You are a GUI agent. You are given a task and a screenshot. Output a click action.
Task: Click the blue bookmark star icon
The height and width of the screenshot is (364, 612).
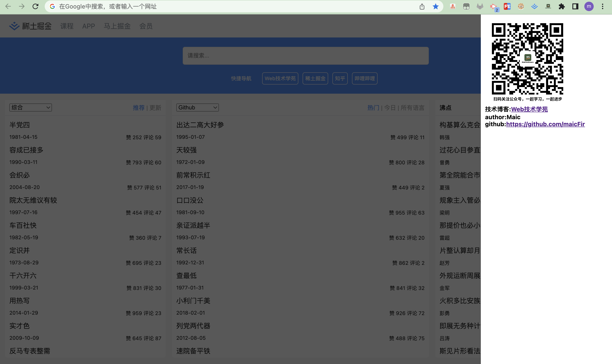click(435, 7)
